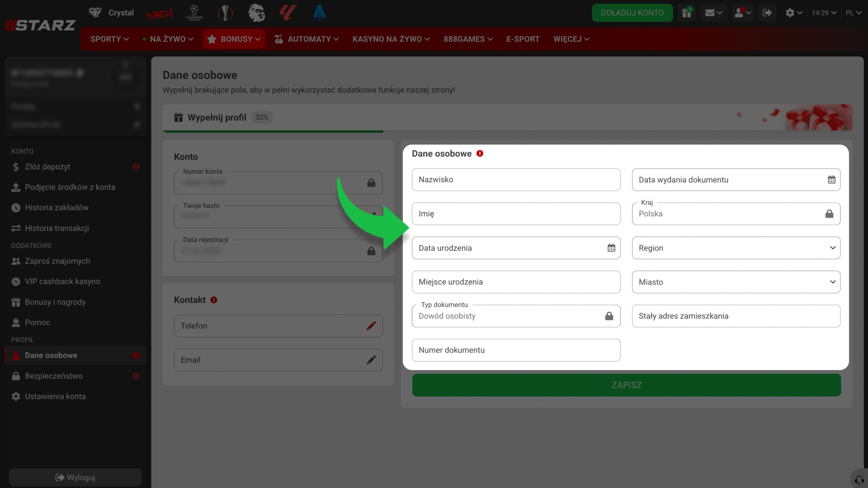868x488 pixels.
Task: Click lock icon in Numer konta field
Action: 371,183
